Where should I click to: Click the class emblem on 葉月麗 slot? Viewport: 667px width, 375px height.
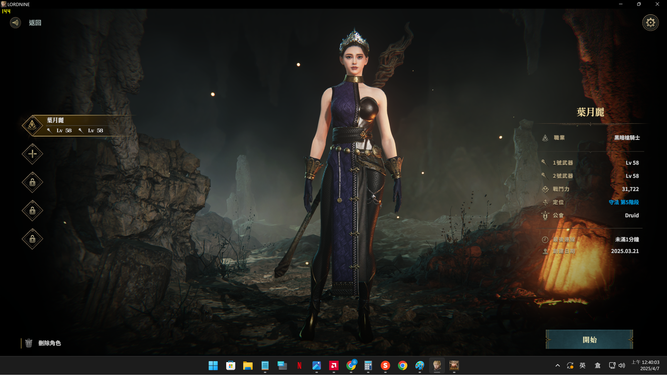tap(32, 125)
